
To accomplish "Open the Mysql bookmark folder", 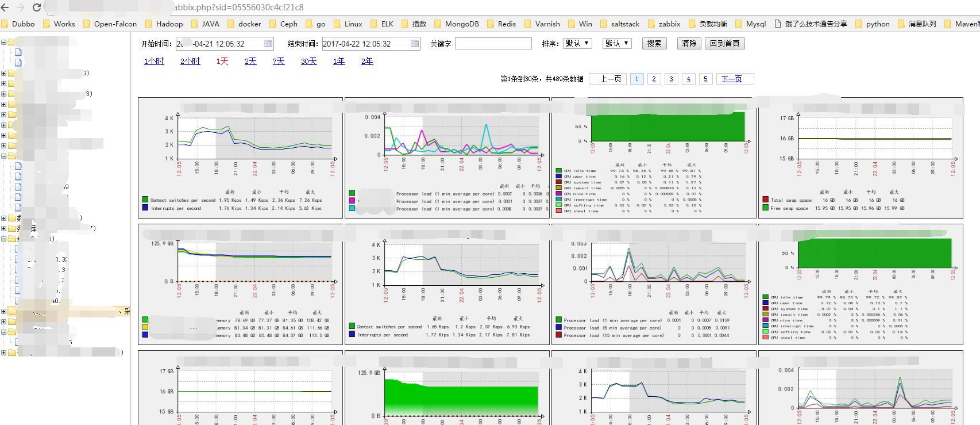I will coord(751,24).
